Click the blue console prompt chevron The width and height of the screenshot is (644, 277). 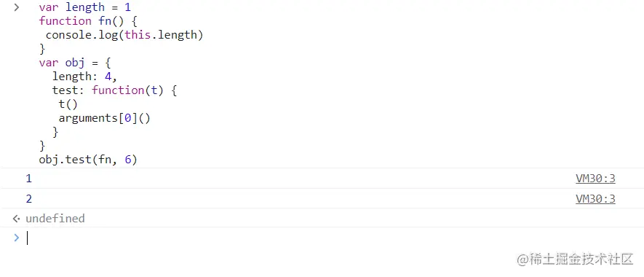tap(17, 238)
